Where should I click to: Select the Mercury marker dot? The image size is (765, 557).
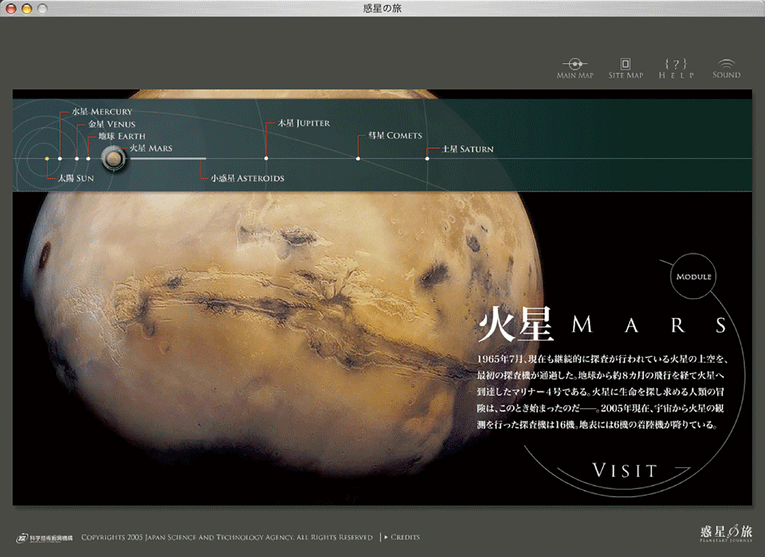point(60,158)
